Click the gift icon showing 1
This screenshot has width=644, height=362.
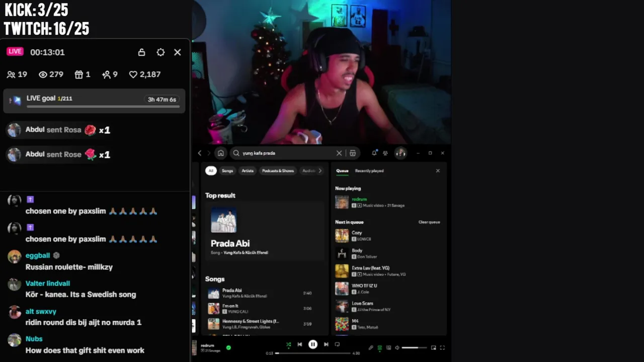(x=79, y=74)
